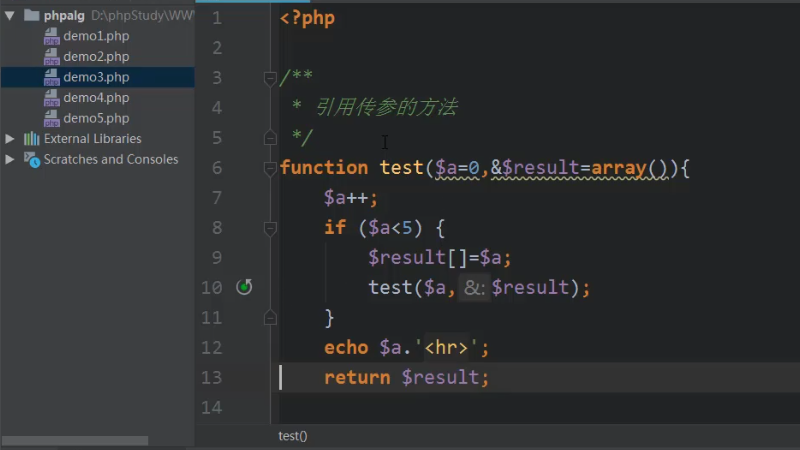Click the D:\phpStudy path label
The width and height of the screenshot is (800, 450).
coord(142,16)
